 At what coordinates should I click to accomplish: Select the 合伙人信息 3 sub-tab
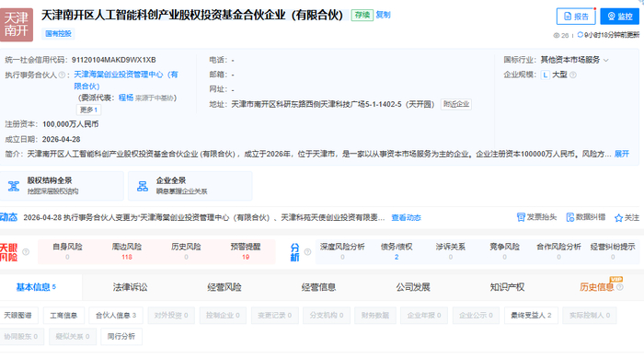[115, 316]
